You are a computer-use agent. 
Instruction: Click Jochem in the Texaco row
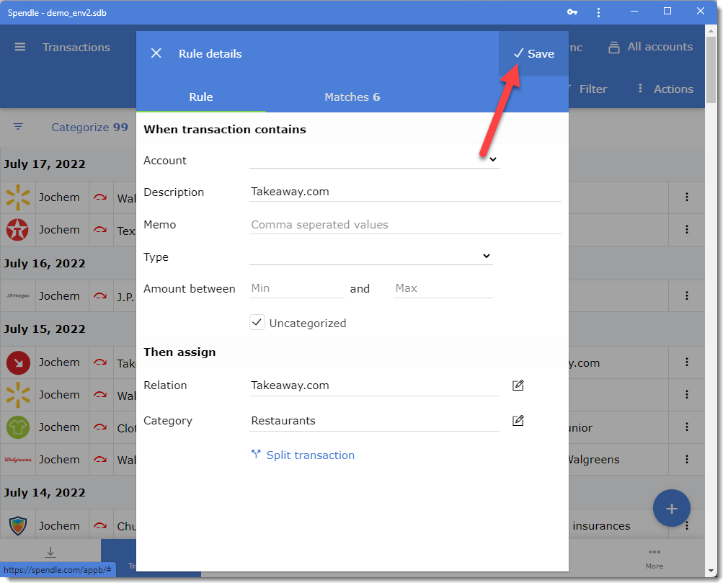tap(59, 230)
